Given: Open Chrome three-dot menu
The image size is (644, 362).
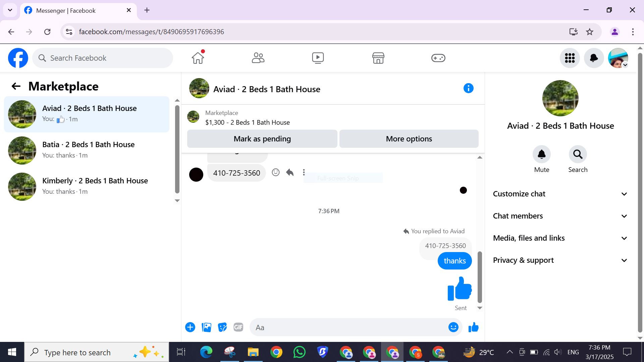Looking at the screenshot, I should pos(633,32).
